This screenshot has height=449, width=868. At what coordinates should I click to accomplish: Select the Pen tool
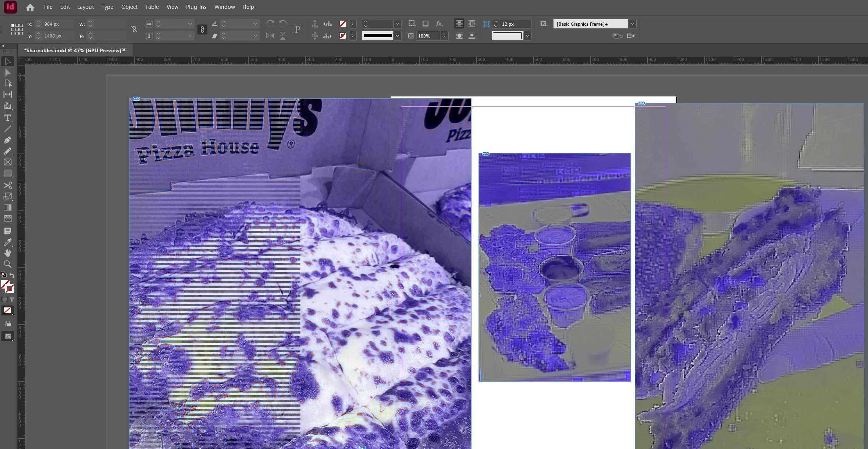(7, 140)
